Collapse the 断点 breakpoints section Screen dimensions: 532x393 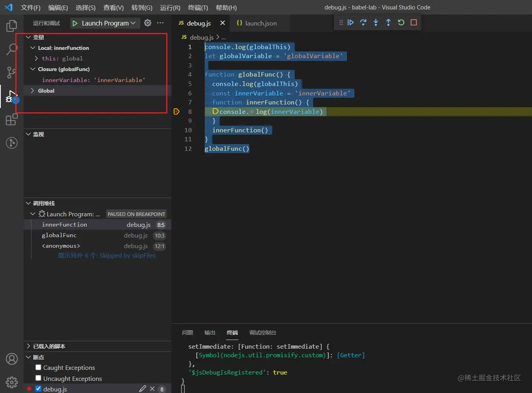coord(28,357)
